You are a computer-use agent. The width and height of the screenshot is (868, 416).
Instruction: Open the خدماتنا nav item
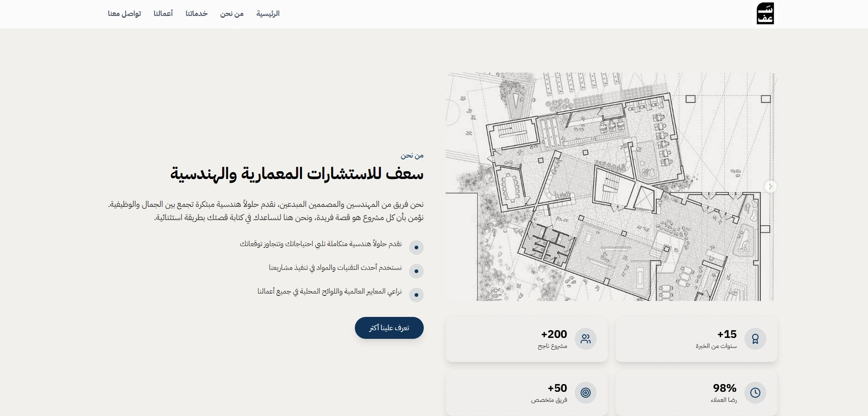tap(197, 14)
